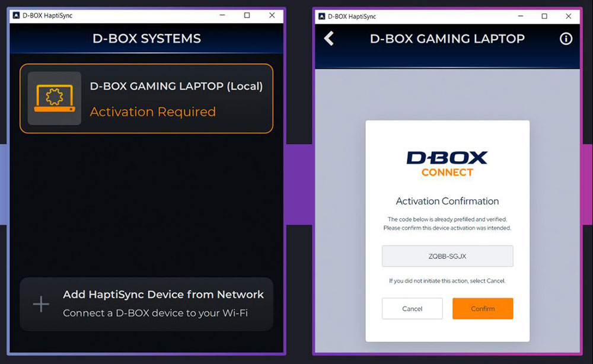
Task: Click 'If you did not initiate this action' text
Action: pyautogui.click(x=447, y=281)
